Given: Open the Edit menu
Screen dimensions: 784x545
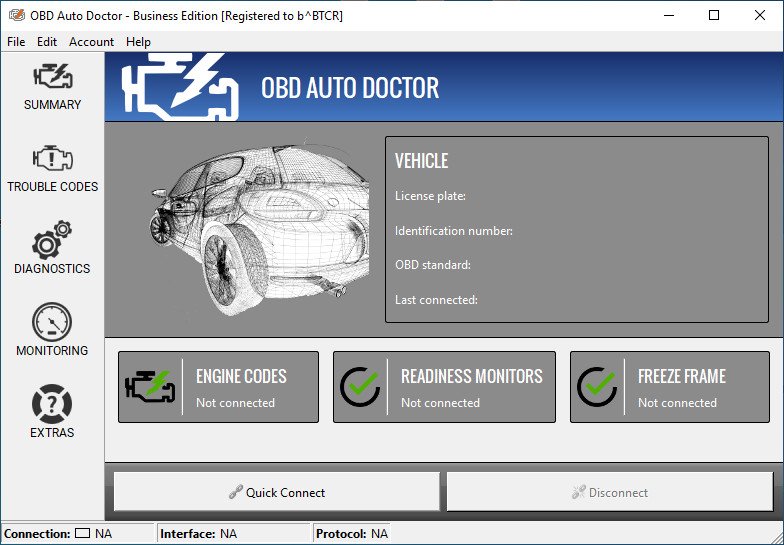Looking at the screenshot, I should click(47, 42).
